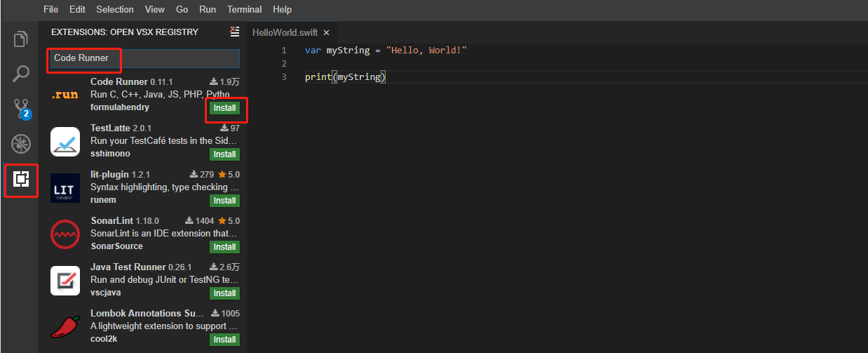Open the Debug bug icon

pos(21,144)
